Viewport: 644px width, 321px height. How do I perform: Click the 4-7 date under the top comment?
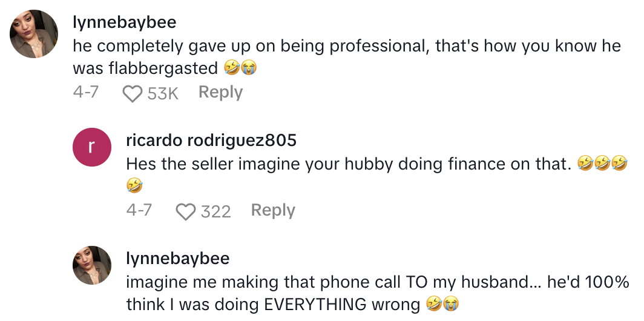pos(86,93)
